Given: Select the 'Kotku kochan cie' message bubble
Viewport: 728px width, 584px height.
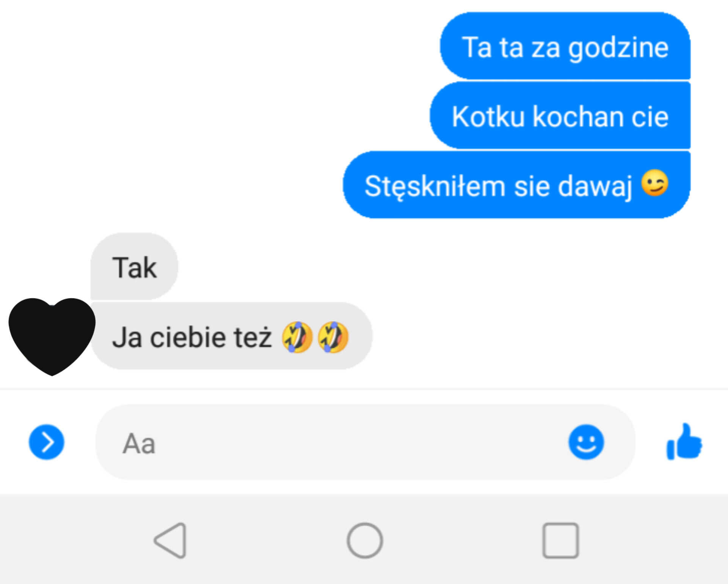Looking at the screenshot, I should (x=560, y=115).
